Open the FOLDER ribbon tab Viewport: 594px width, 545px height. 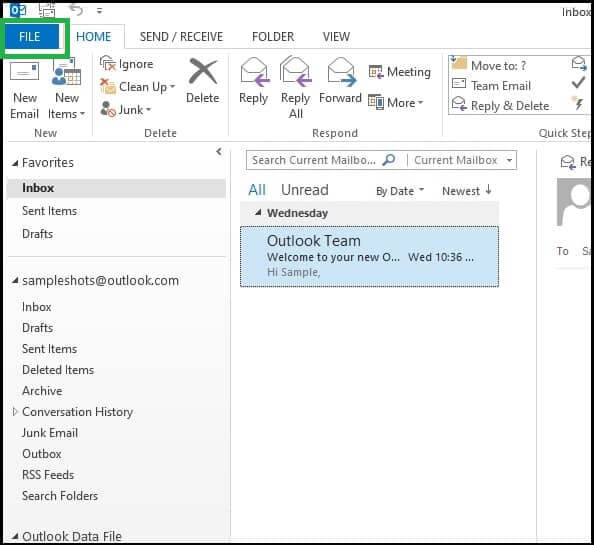pyautogui.click(x=273, y=37)
